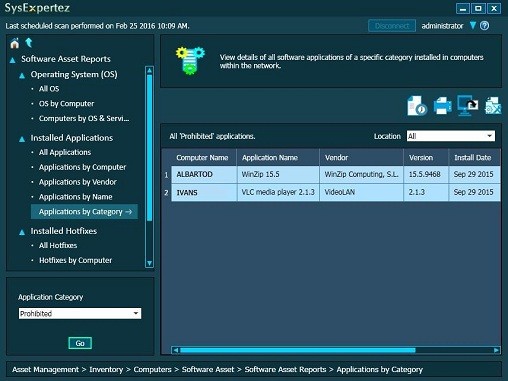Image resolution: width=508 pixels, height=381 pixels.
Task: Click Software Asset Reports breadcrumb
Action: [285, 369]
